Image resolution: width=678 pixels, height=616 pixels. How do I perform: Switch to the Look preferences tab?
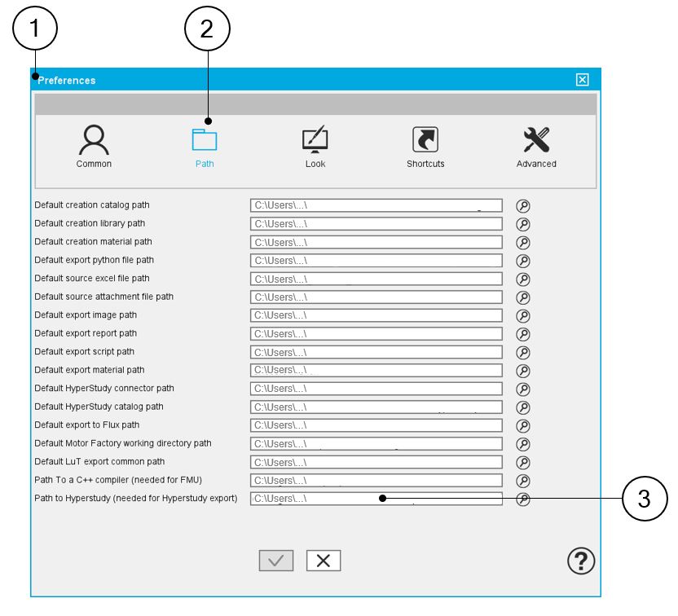tap(315, 142)
